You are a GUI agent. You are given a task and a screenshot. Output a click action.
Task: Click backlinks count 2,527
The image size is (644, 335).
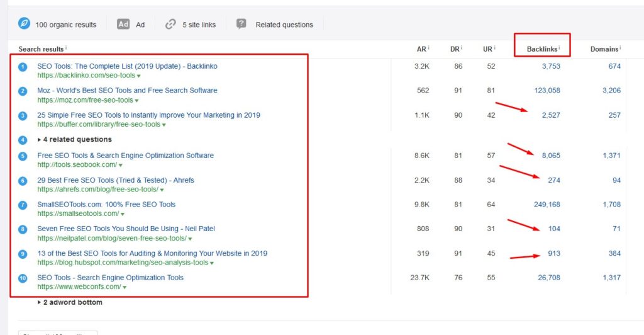(x=551, y=115)
